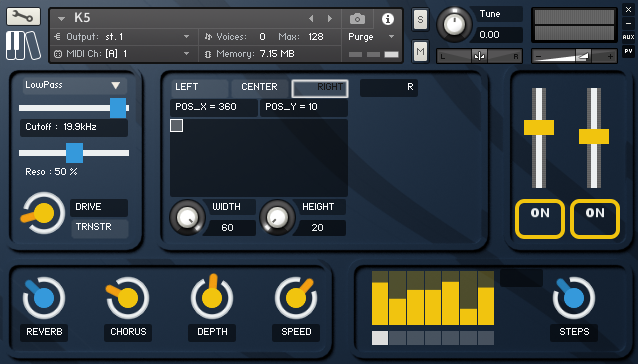
Task: Select the DRIVE button
Action: click(99, 207)
